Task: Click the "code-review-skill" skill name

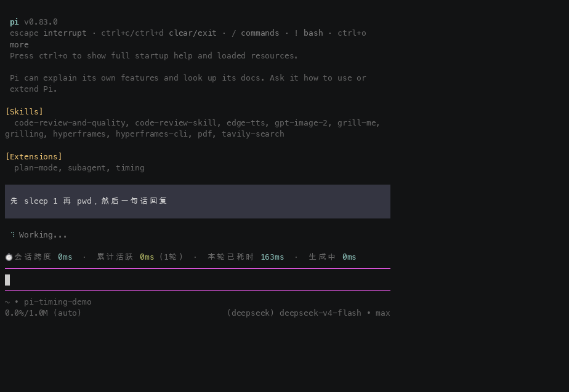Action: [176, 123]
